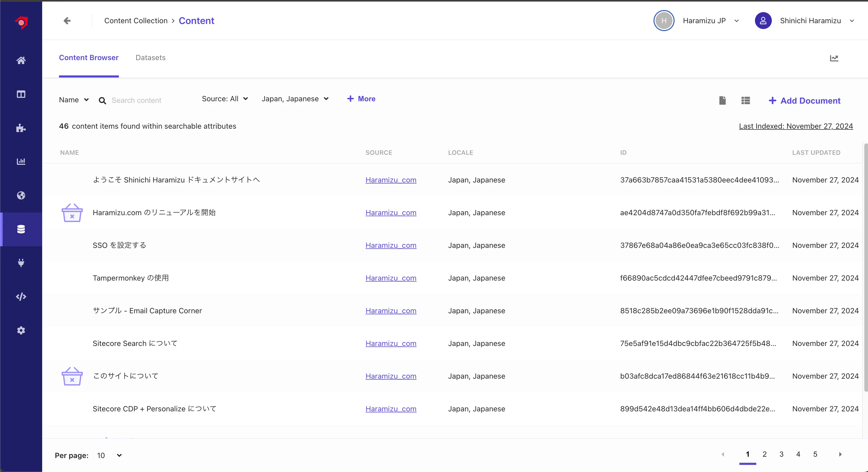Screen dimensions: 868x472
Task: Click the Add Document button
Action: [805, 100]
